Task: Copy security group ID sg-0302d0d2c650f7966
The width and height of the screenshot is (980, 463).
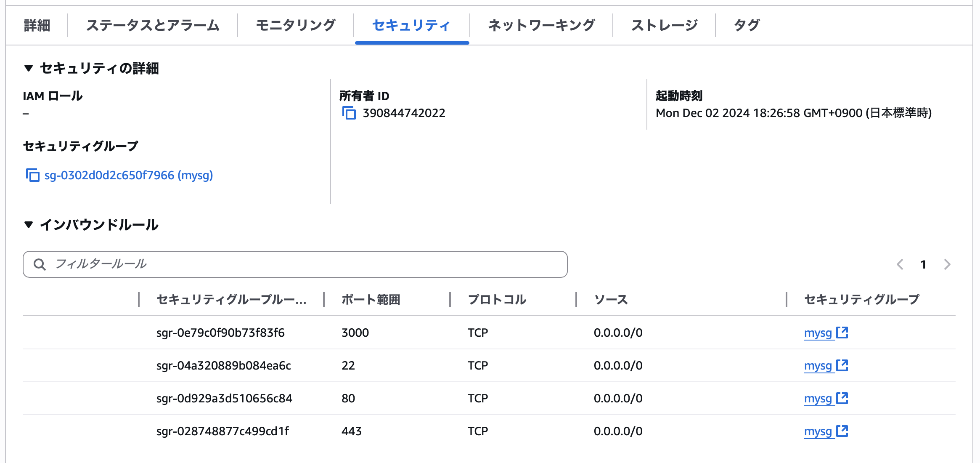Action: click(32, 175)
